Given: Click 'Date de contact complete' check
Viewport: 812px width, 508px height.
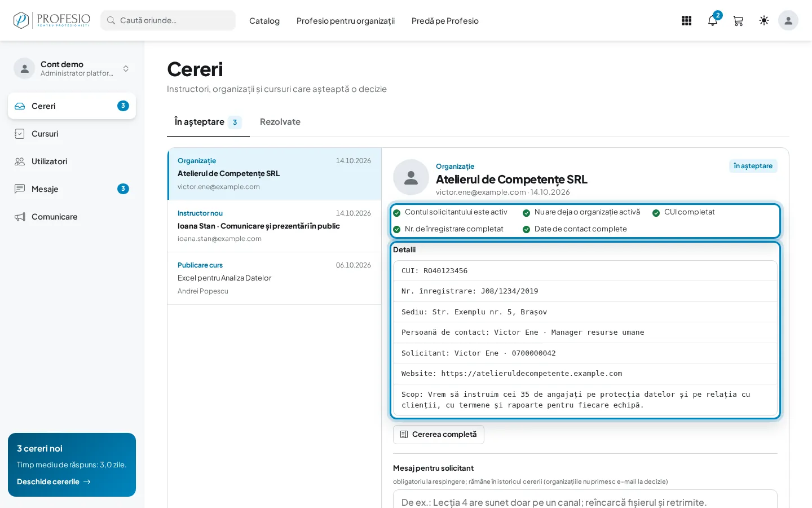Looking at the screenshot, I should [x=575, y=229].
